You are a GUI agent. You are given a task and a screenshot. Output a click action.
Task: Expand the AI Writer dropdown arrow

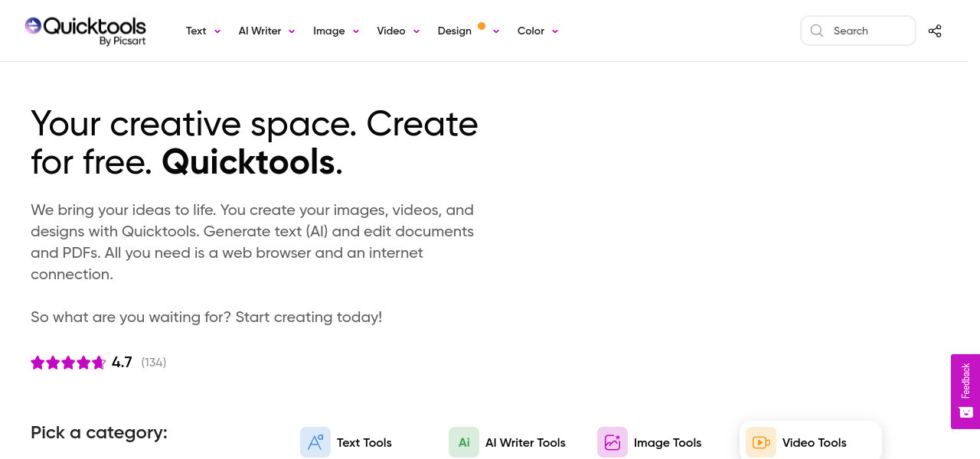pyautogui.click(x=292, y=31)
